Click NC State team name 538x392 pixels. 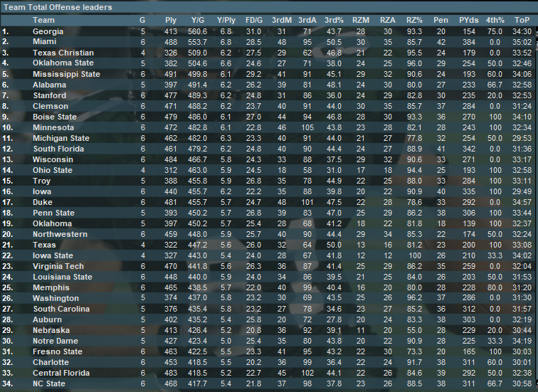point(49,383)
